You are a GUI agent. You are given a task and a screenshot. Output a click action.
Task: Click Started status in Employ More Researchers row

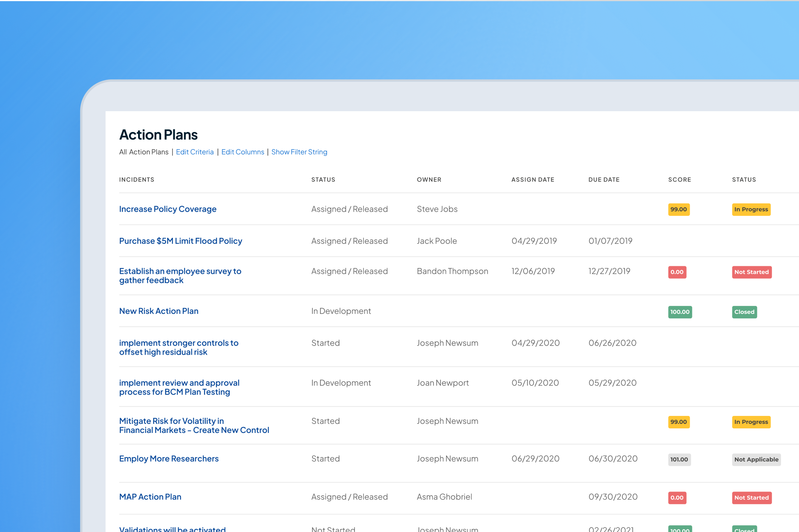(325, 459)
